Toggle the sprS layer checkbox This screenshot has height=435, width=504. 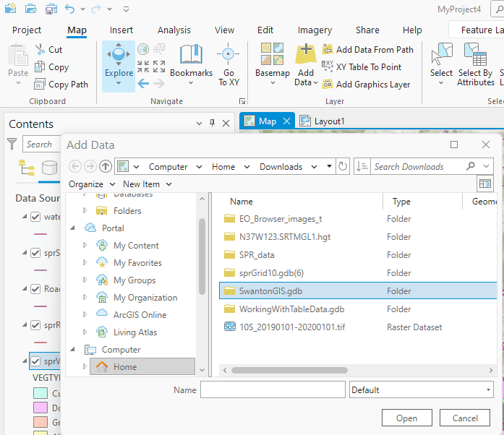point(35,252)
